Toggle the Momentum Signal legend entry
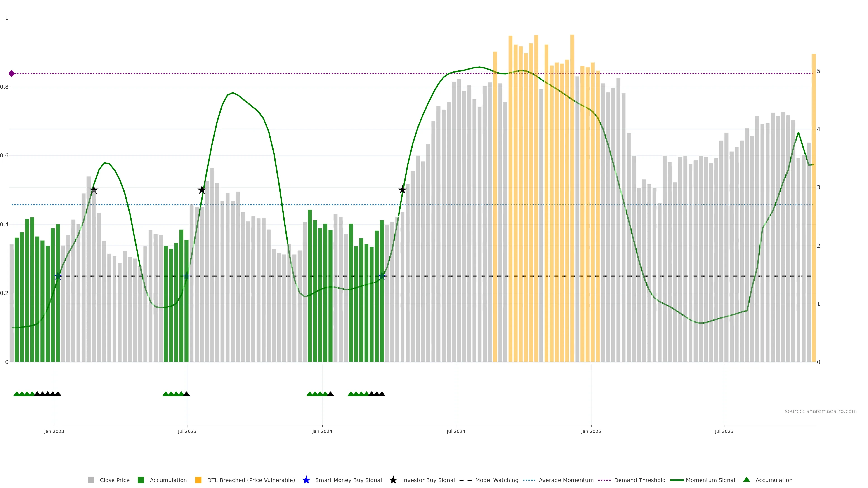 coord(710,480)
